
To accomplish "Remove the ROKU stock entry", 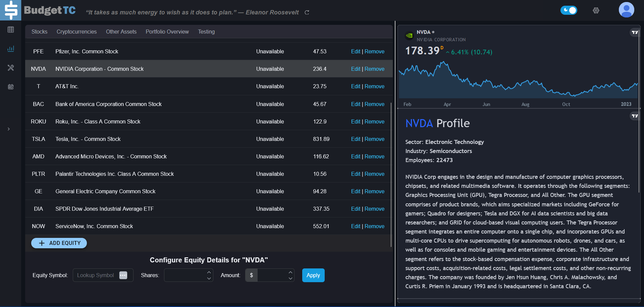I will coord(374,121).
